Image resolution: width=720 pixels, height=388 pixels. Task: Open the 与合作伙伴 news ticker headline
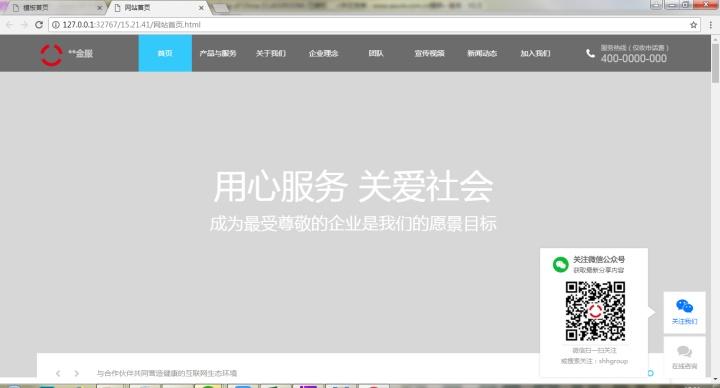click(x=167, y=373)
